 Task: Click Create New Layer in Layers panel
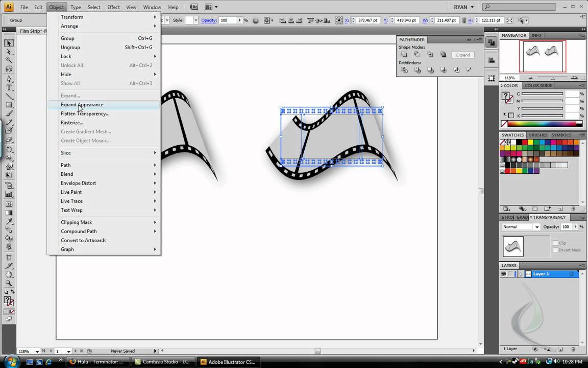560,350
